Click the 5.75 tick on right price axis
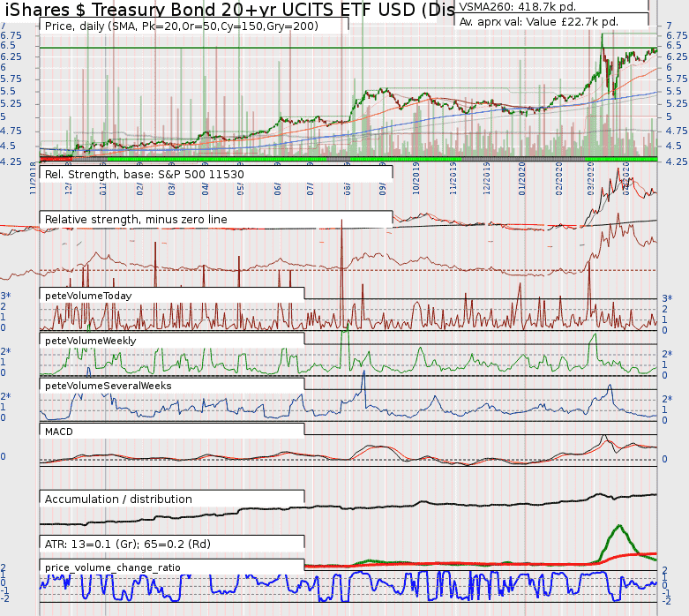Image resolution: width=689 pixels, height=616 pixels. click(x=677, y=79)
